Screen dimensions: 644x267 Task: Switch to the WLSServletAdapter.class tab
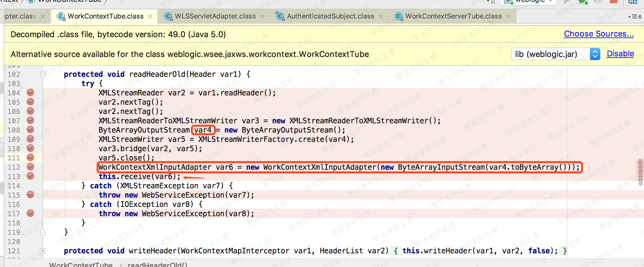point(215,16)
